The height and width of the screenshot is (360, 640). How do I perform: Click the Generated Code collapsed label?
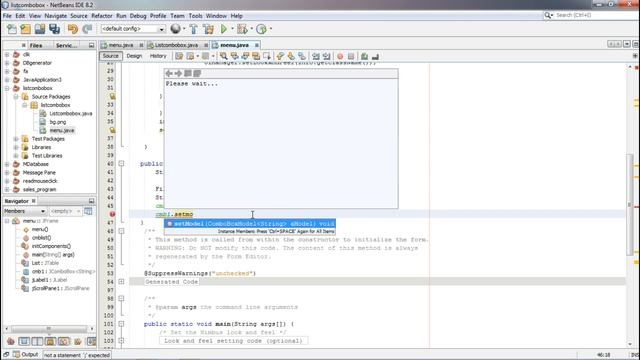coord(171,282)
